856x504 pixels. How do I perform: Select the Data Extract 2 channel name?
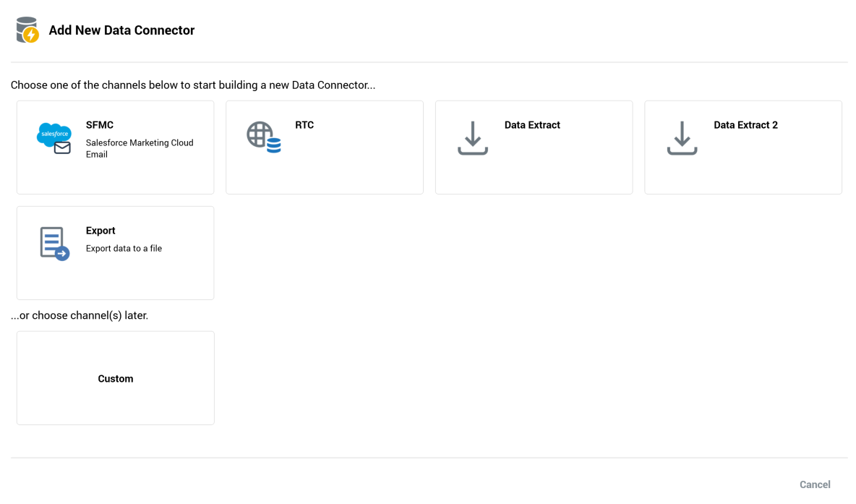[745, 125]
